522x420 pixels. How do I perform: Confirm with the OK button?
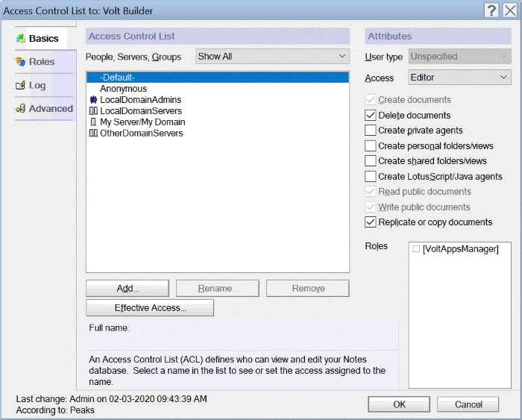(x=399, y=404)
